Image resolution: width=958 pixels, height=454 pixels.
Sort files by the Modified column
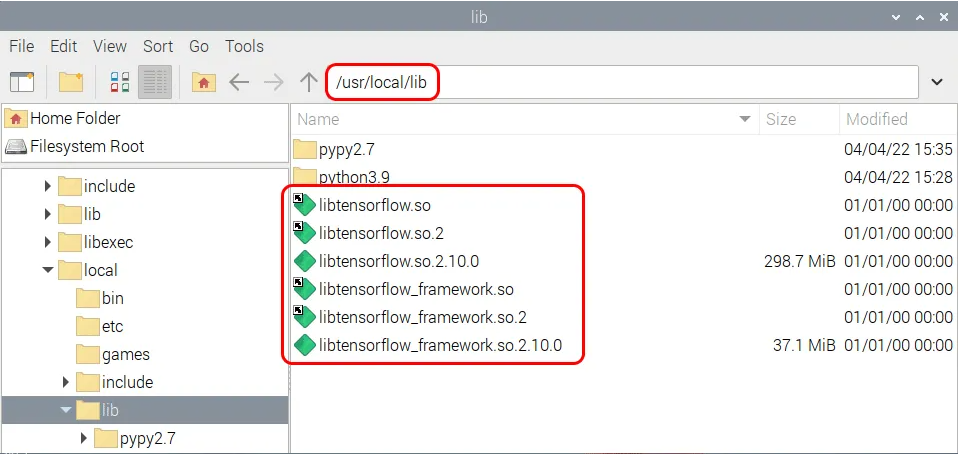(x=898, y=119)
